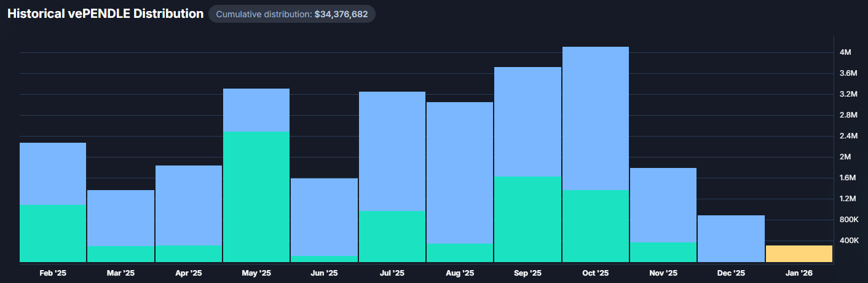Select the blue segment of the Jul '25 bar
The height and width of the screenshot is (283, 868).
(x=392, y=151)
